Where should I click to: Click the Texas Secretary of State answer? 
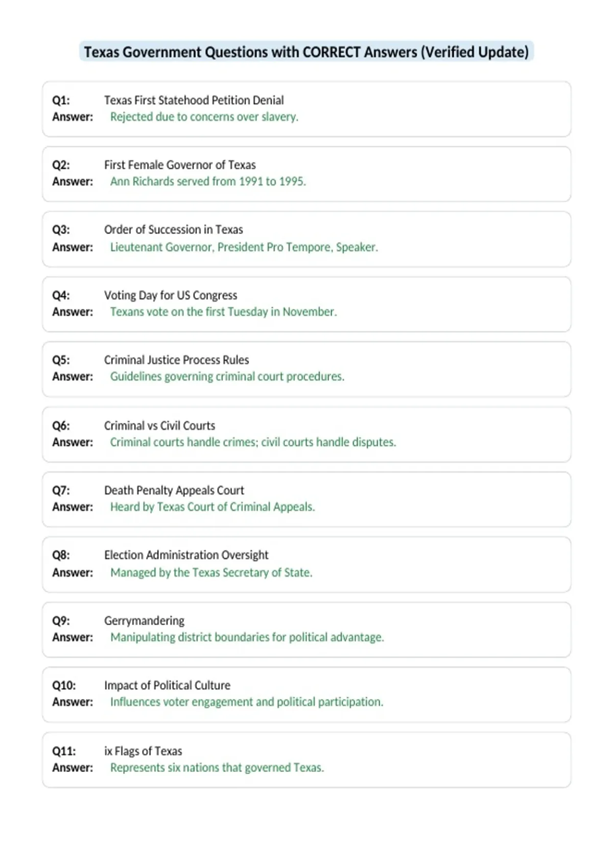pyautogui.click(x=211, y=572)
